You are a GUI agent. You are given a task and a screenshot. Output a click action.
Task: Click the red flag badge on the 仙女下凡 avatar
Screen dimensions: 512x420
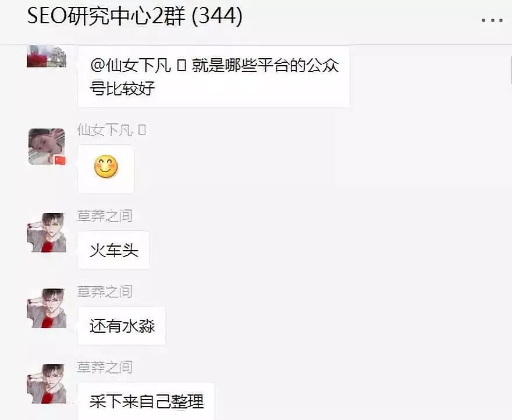(60, 160)
